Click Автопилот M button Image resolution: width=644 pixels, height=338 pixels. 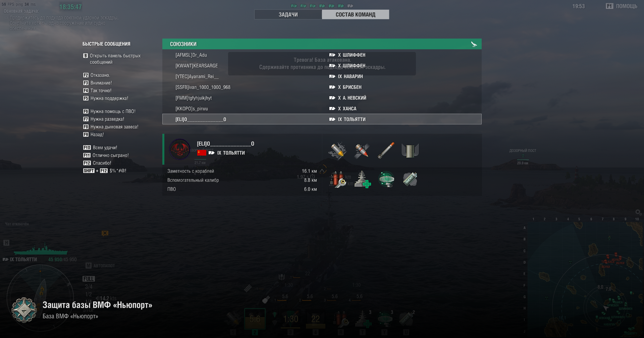tap(100, 266)
